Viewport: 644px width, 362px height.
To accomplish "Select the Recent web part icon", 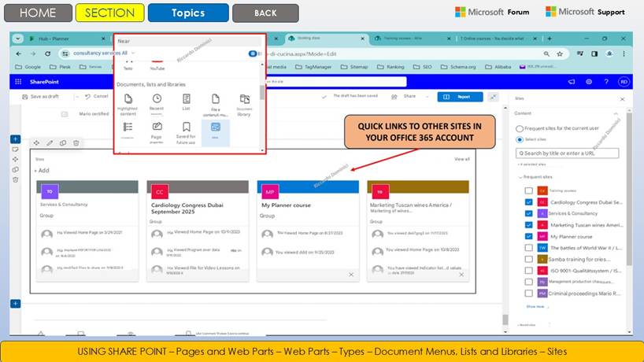I will click(x=156, y=102).
